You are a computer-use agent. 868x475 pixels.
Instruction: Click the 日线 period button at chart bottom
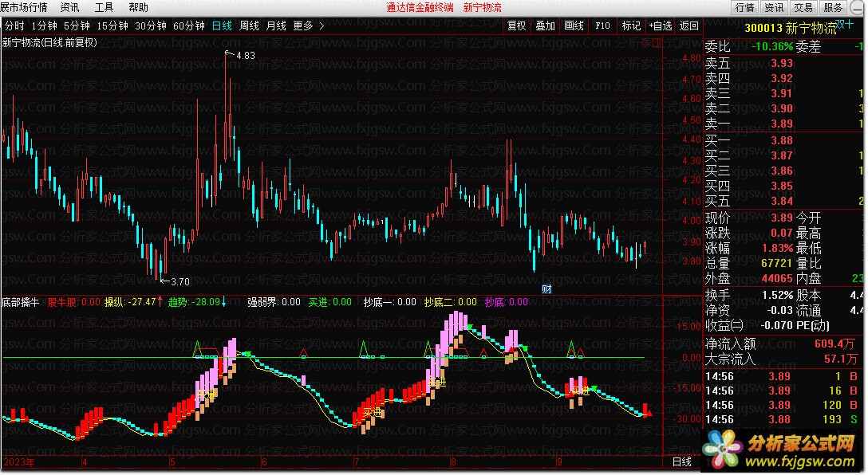tap(682, 461)
